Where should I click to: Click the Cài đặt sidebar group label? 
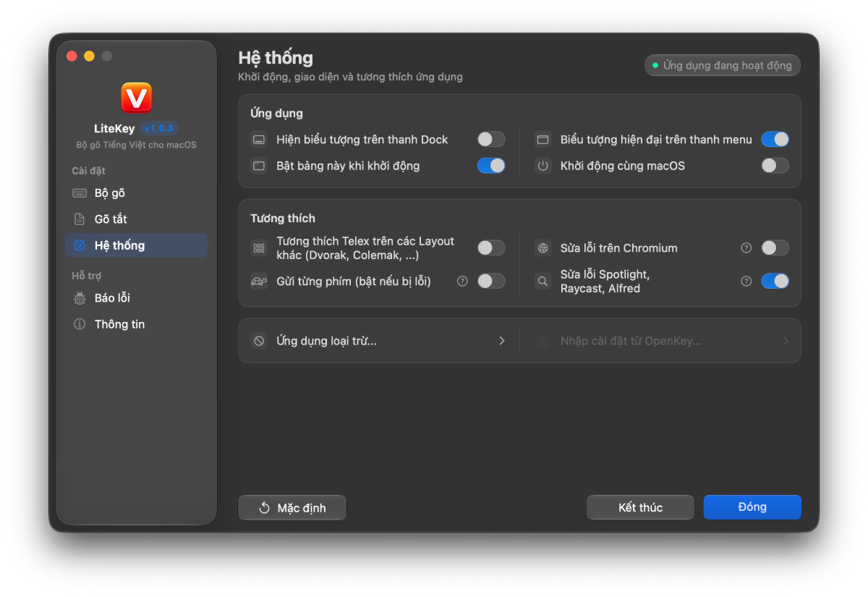pos(88,171)
